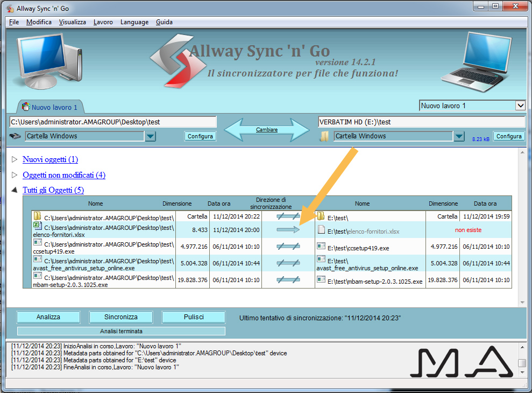This screenshot has width=532, height=393.
Task: Click the 19.828.376 size cell on right side
Action: tap(443, 280)
